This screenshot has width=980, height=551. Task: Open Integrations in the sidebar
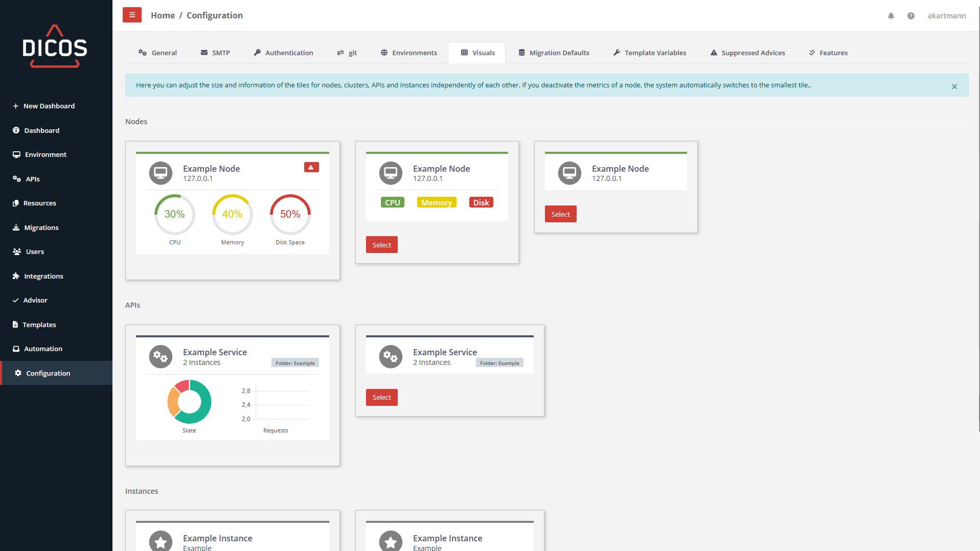(x=43, y=276)
